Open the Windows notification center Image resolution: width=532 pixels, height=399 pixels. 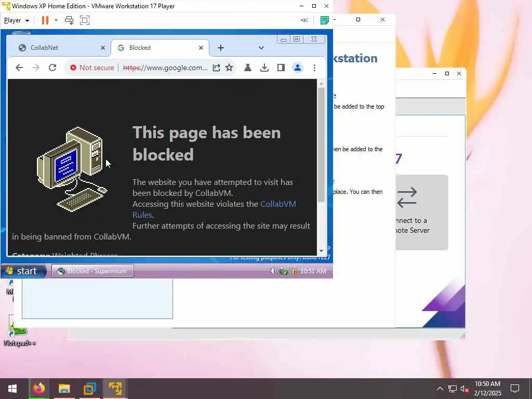coord(515,389)
